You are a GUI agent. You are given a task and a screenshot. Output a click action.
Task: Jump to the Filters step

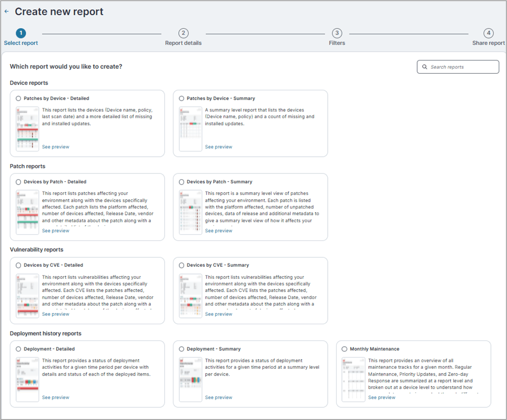coord(337,33)
